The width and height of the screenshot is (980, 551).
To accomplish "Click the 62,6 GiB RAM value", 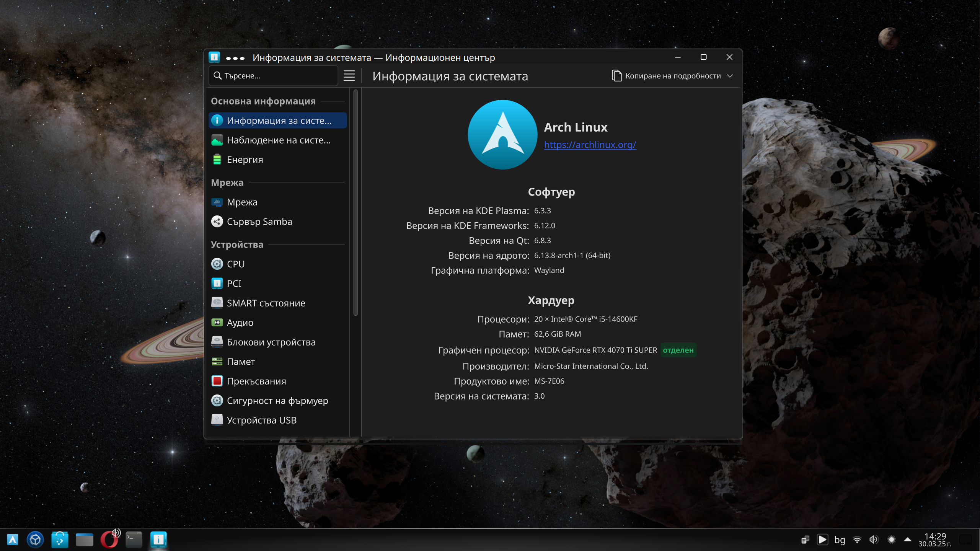I will 558,334.
